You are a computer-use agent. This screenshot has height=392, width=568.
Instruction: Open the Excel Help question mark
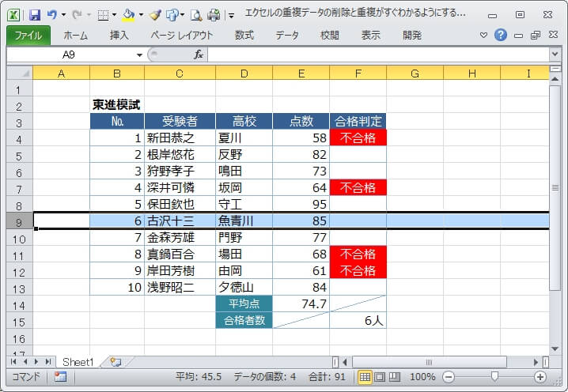tap(501, 35)
